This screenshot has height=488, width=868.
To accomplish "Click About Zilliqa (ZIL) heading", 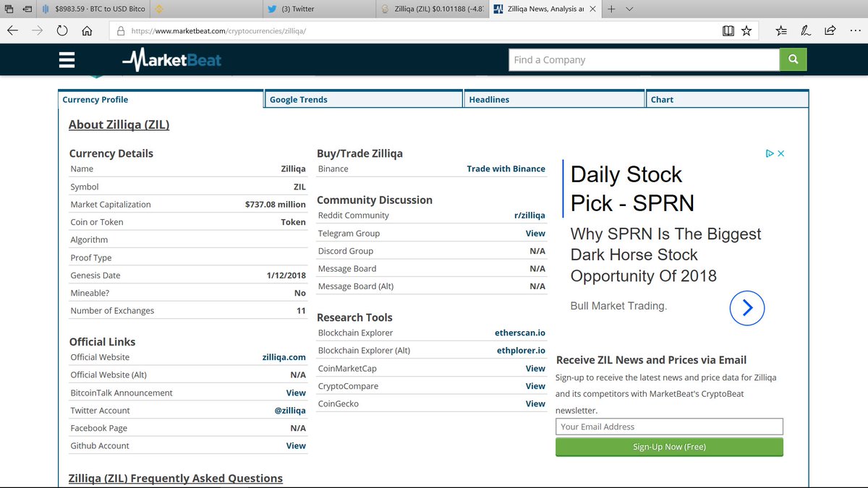I will (x=119, y=124).
